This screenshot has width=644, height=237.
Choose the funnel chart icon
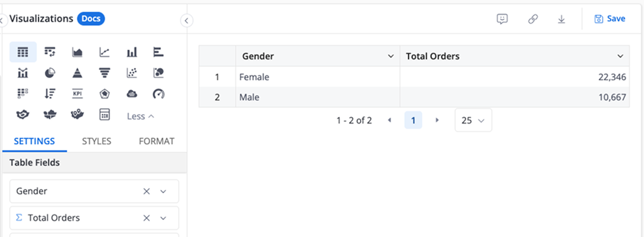coord(105,73)
